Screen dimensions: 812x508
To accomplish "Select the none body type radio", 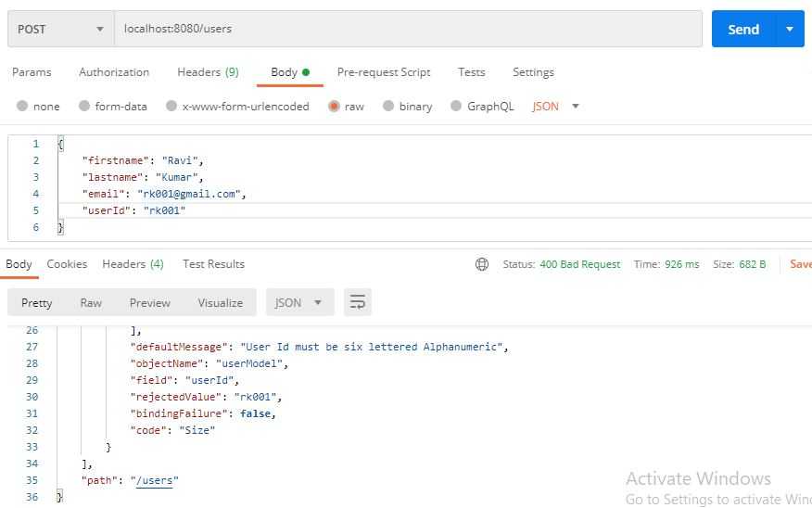I will pyautogui.click(x=22, y=106).
